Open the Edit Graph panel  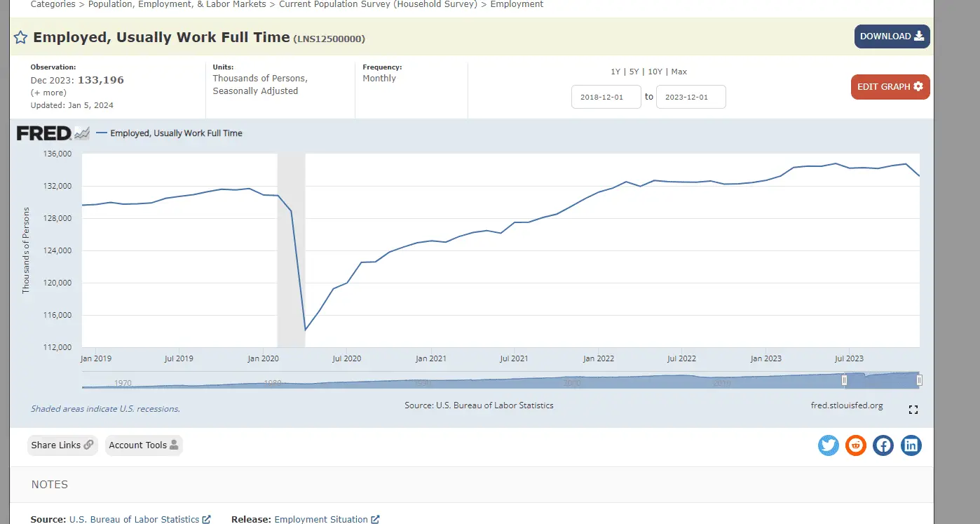click(x=890, y=87)
